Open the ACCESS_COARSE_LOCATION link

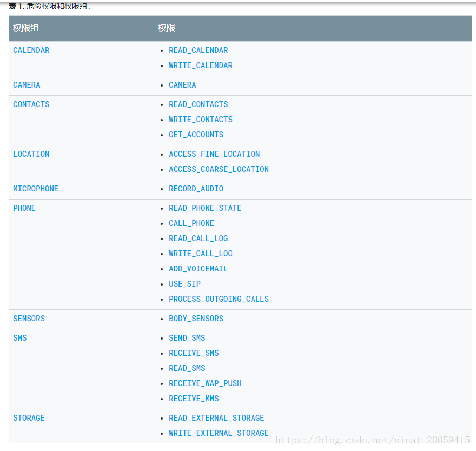coord(219,169)
